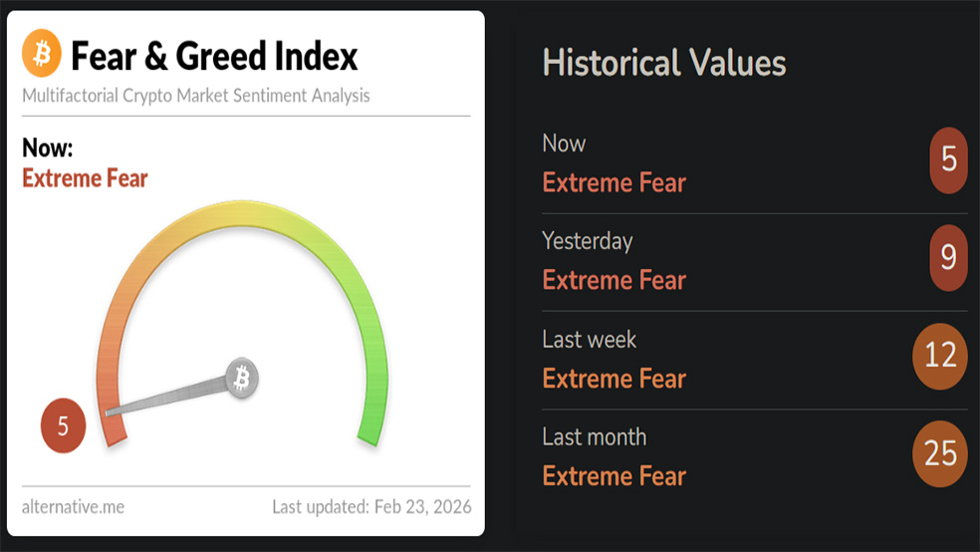Click the Last updated Feb 23, 2026 text
Viewport: 980px width, 552px height.
tap(371, 506)
